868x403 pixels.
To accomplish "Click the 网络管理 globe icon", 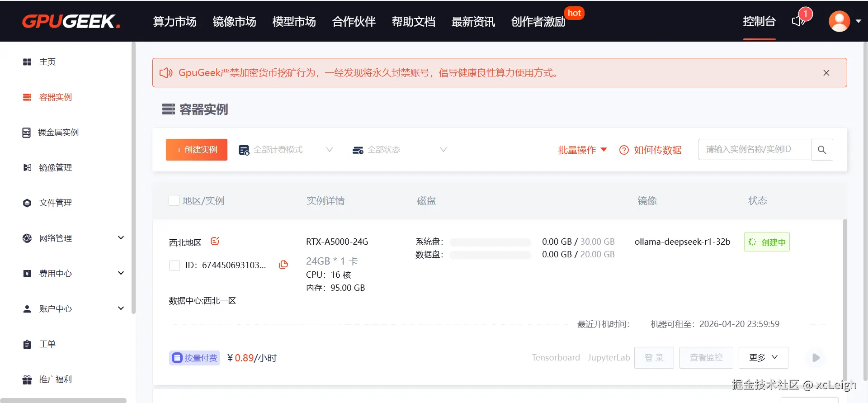I will pos(27,238).
